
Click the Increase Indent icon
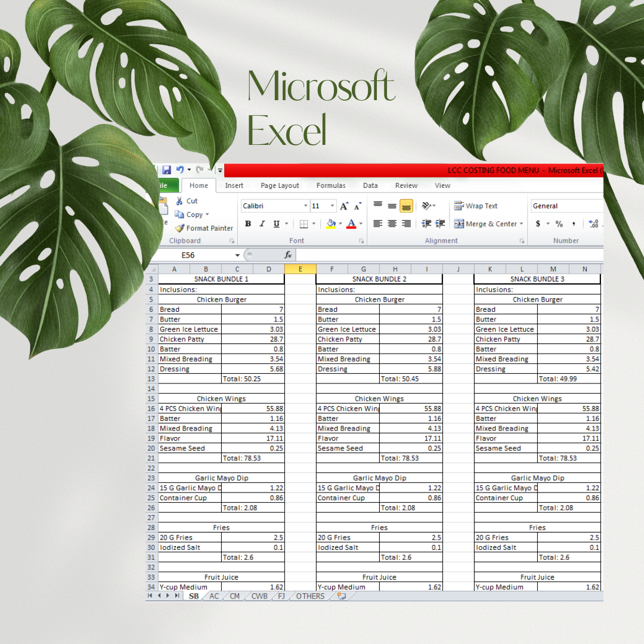click(x=440, y=224)
